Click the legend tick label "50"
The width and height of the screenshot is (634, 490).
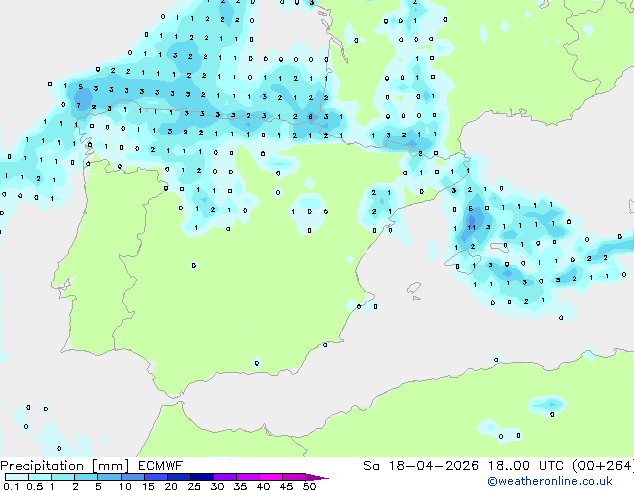[309, 486]
